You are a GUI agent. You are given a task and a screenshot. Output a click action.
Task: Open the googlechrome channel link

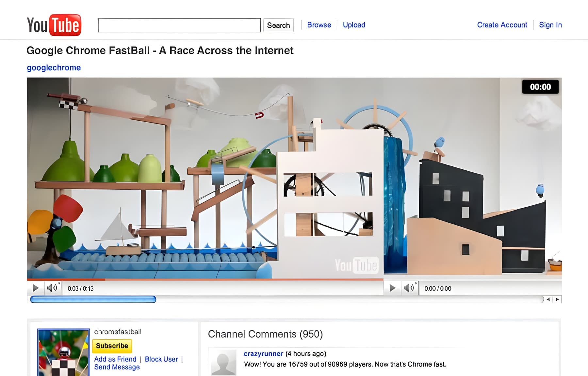pyautogui.click(x=54, y=68)
